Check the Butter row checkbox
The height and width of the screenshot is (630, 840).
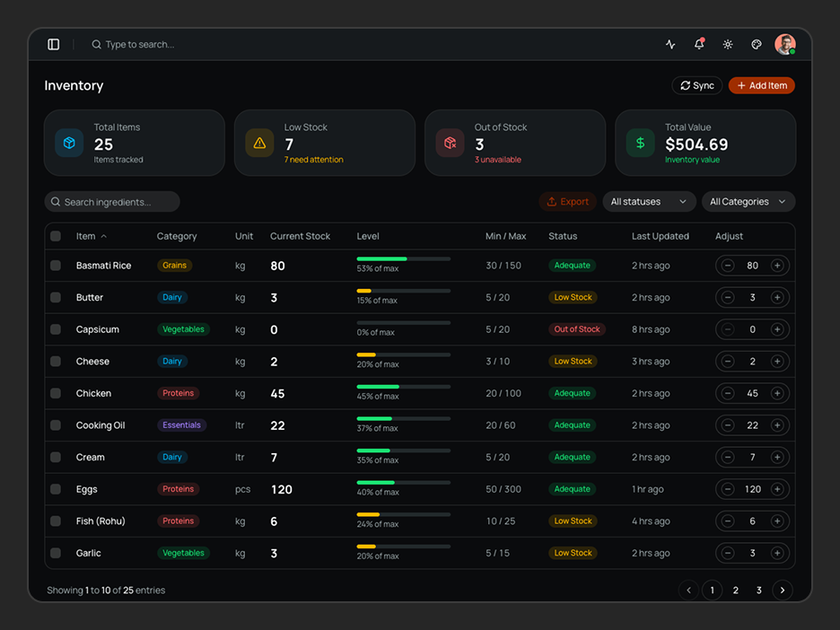point(56,297)
